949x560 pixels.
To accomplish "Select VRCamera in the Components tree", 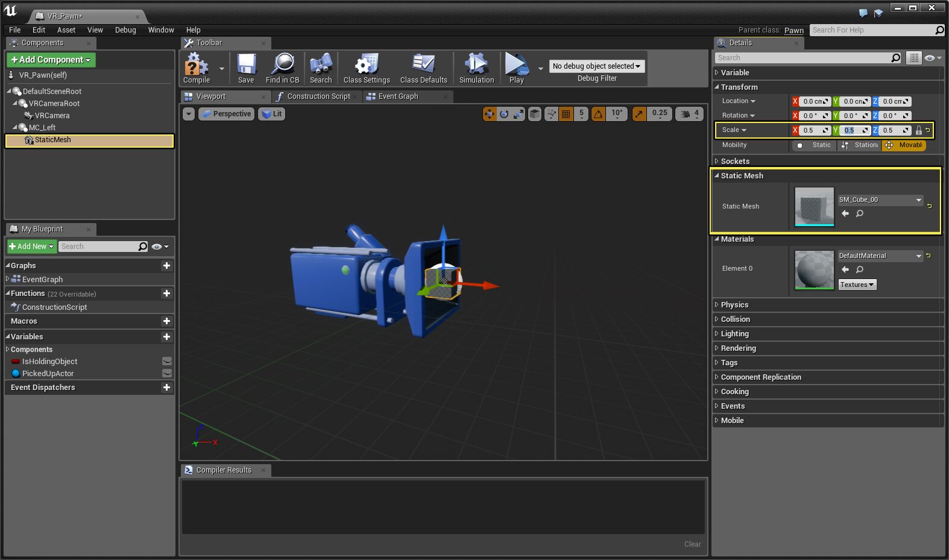I will (x=52, y=116).
